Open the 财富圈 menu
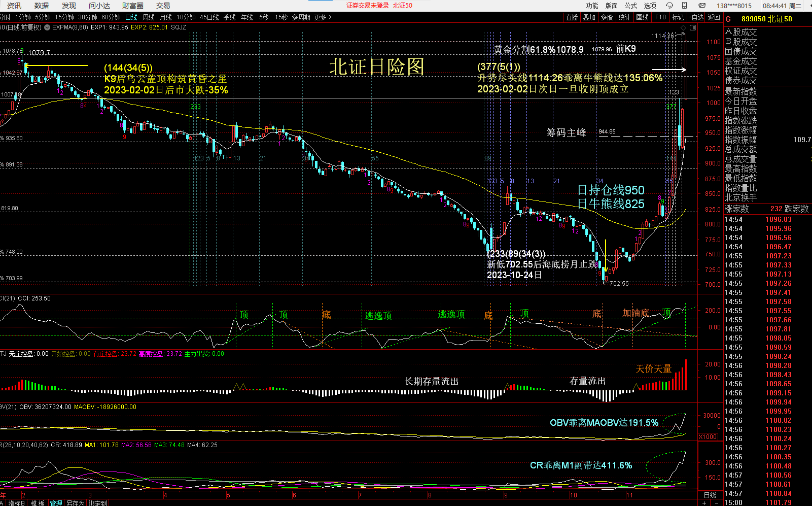The image size is (812, 506). point(133,6)
